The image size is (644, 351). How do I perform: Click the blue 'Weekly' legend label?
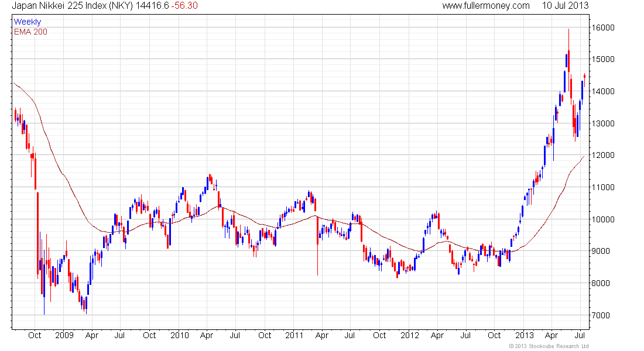pyautogui.click(x=28, y=22)
